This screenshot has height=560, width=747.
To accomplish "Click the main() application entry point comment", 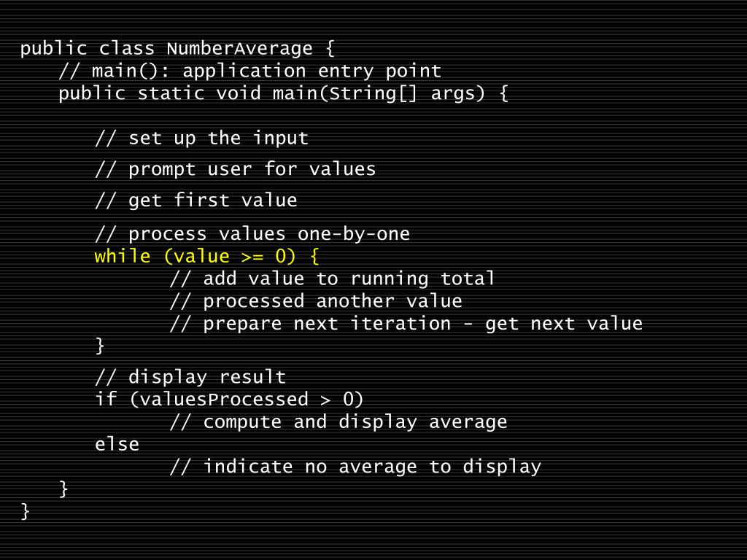I will pyautogui.click(x=250, y=71).
